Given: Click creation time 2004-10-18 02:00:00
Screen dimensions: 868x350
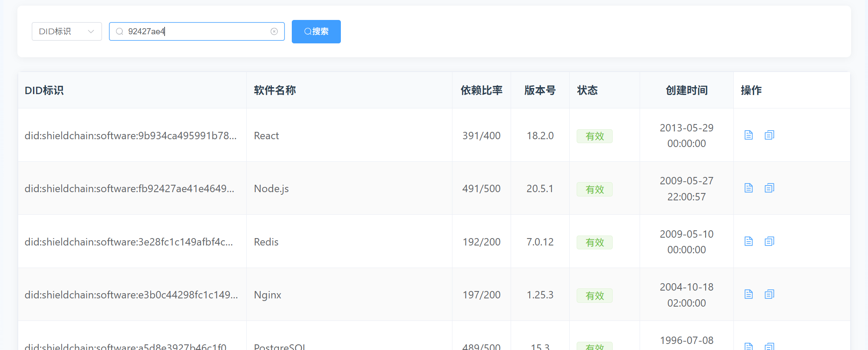Looking at the screenshot, I should (686, 295).
